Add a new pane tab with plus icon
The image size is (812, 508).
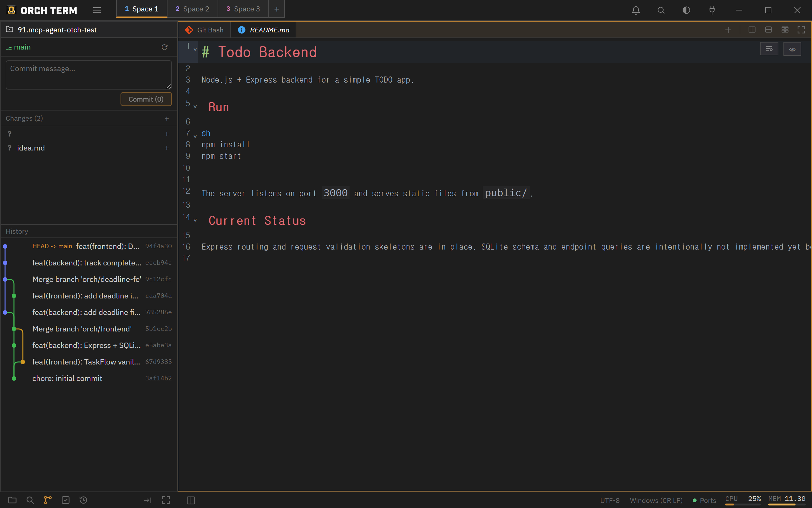coord(728,30)
